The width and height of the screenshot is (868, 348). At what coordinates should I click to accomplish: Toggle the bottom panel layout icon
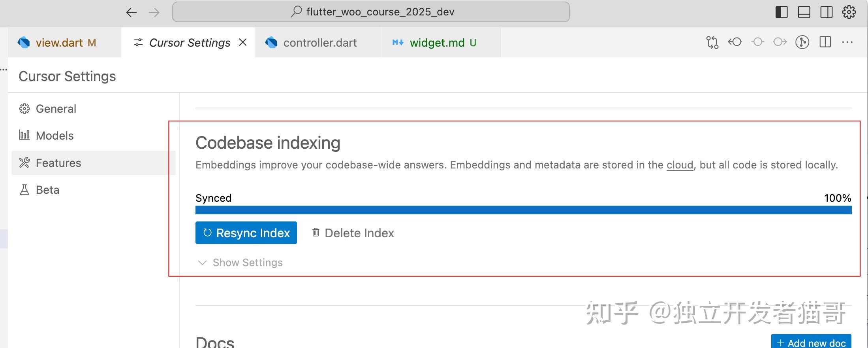(804, 12)
